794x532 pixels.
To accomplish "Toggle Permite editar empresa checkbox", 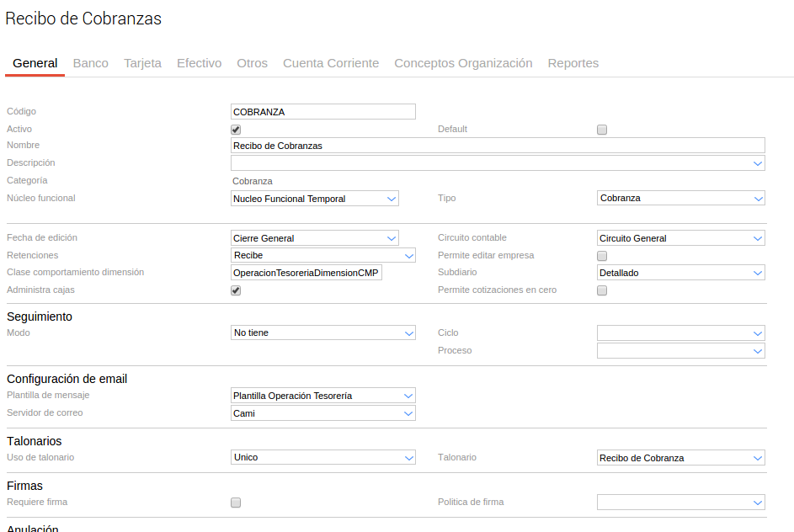I will tap(601, 256).
